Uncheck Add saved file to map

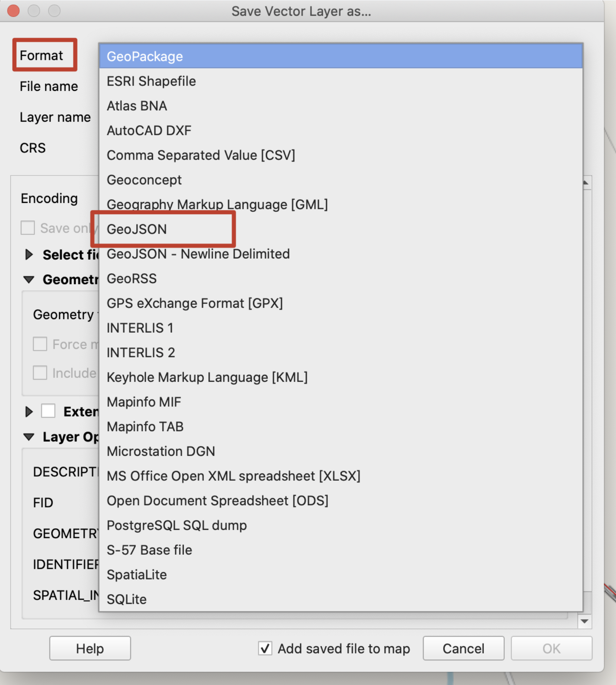265,649
